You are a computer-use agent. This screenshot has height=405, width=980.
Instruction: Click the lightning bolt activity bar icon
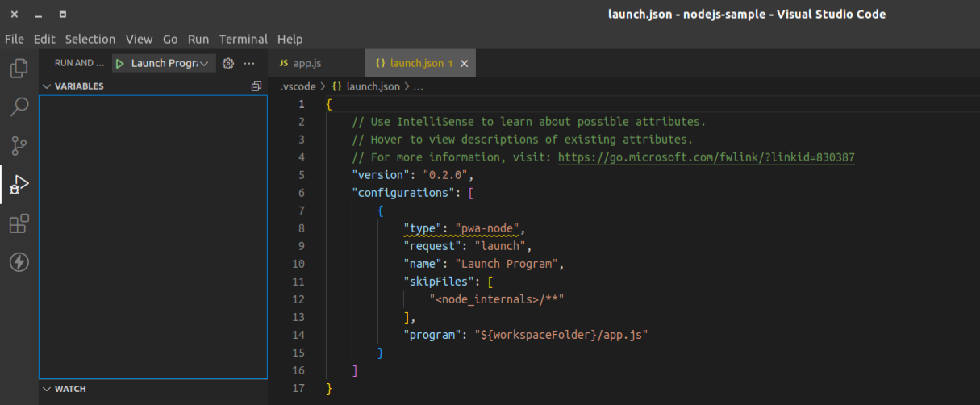click(19, 262)
